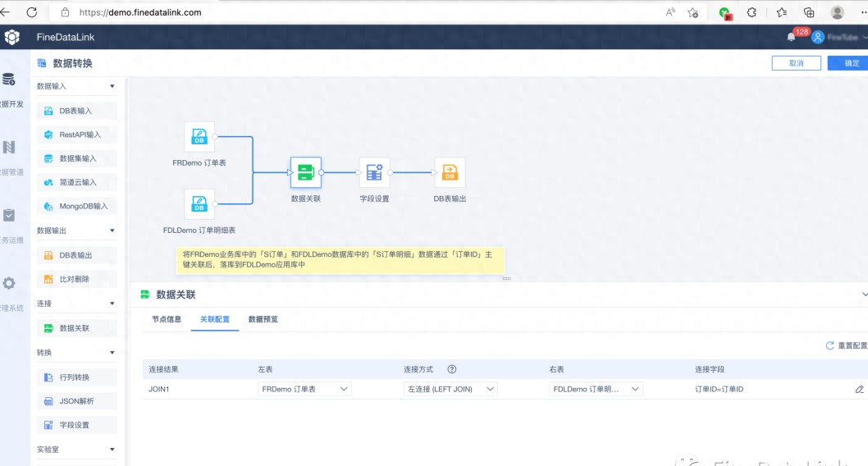
Task: Pick 数据集输入 operator
Action: click(77, 158)
